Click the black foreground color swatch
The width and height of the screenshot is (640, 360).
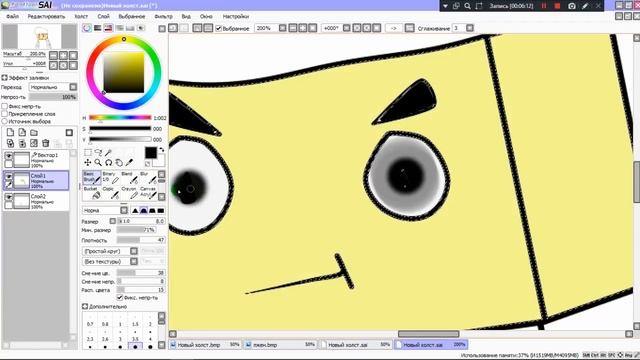(151, 153)
